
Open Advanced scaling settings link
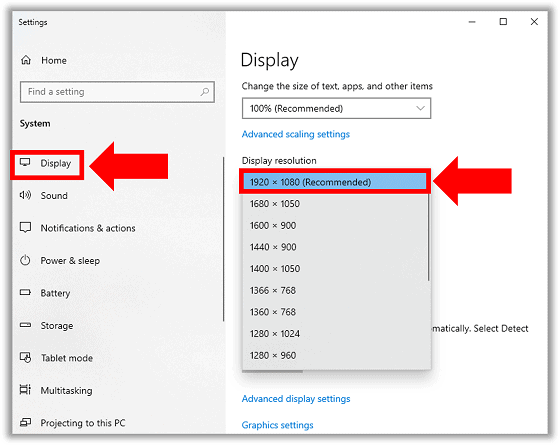pyautogui.click(x=296, y=134)
